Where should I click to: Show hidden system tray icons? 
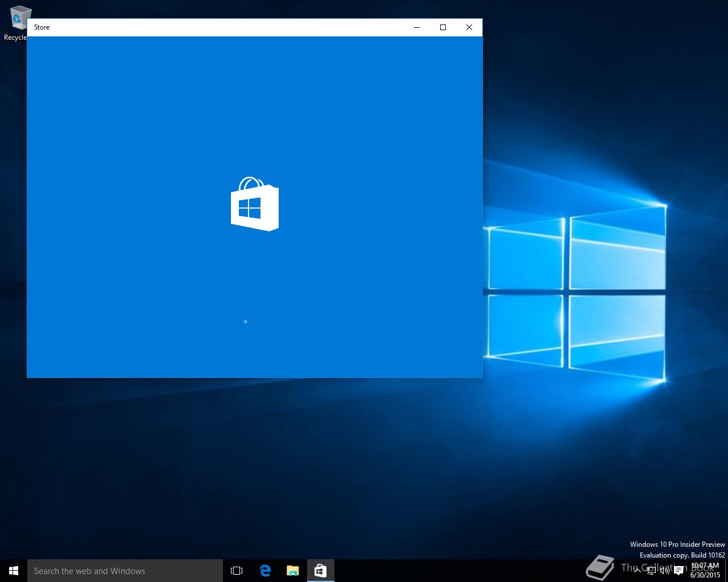pos(638,571)
